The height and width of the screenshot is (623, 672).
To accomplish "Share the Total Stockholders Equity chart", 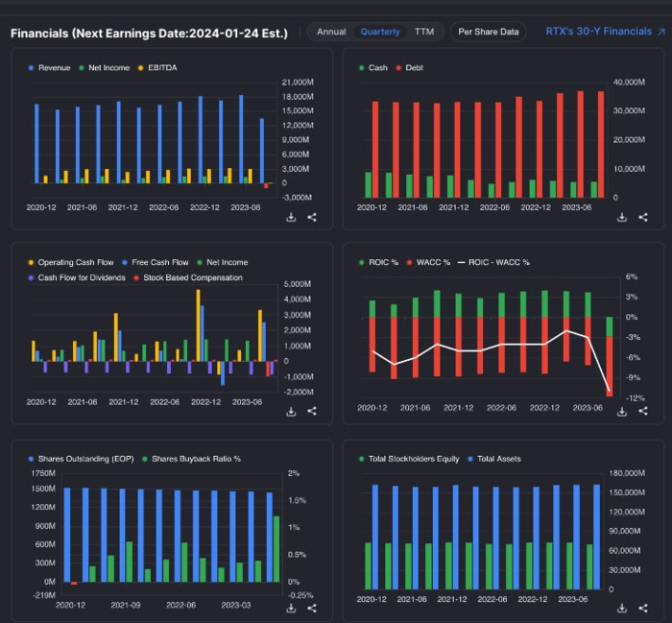I will [x=642, y=608].
